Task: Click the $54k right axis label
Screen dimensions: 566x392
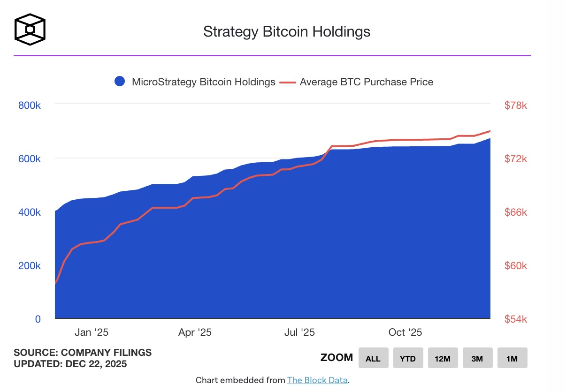Action: point(516,319)
